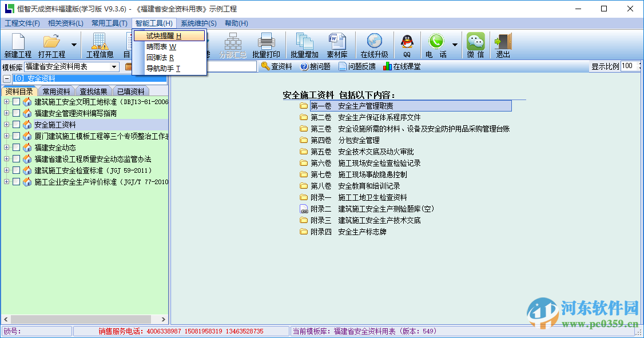The width and height of the screenshot is (644, 338).
Task: Switch to the 常用资料 tab
Action: click(55, 90)
